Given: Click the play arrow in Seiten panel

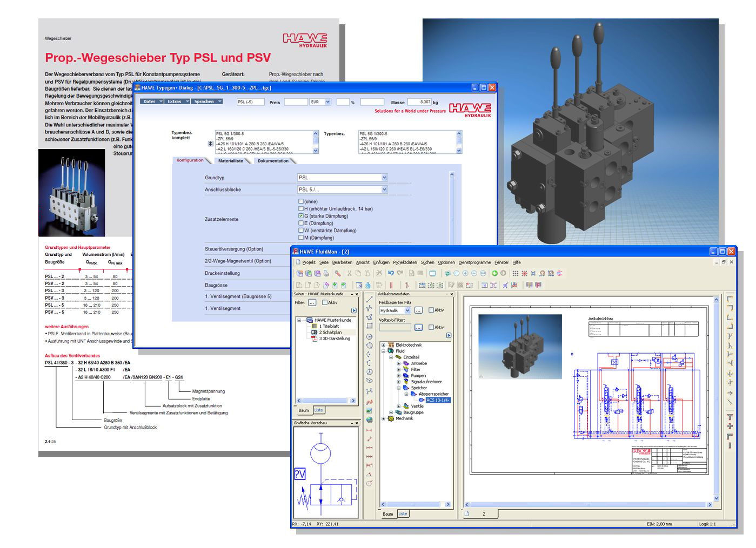Looking at the screenshot, I should coord(354,310).
